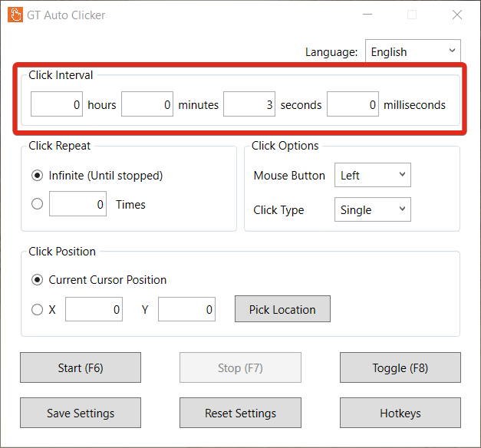Click the "Click Position" group label
The width and height of the screenshot is (481, 448).
click(62, 252)
